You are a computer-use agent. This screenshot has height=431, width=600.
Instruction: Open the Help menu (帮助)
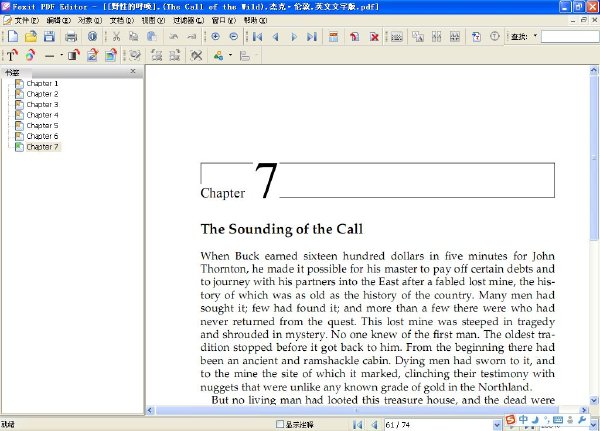pos(255,20)
